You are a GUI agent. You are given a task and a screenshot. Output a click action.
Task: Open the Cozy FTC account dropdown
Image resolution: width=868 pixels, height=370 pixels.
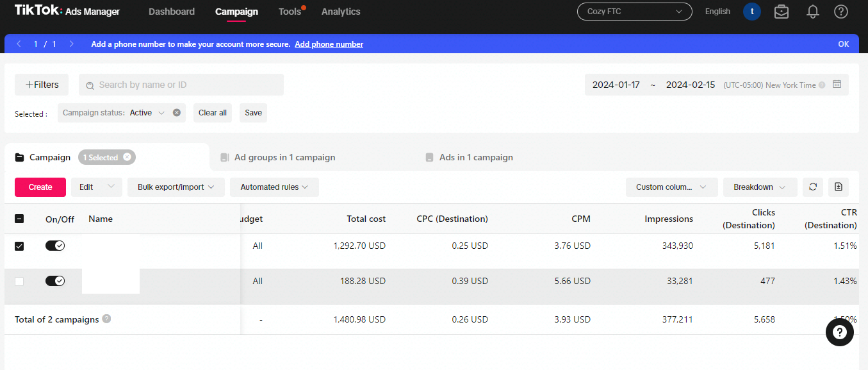[635, 12]
